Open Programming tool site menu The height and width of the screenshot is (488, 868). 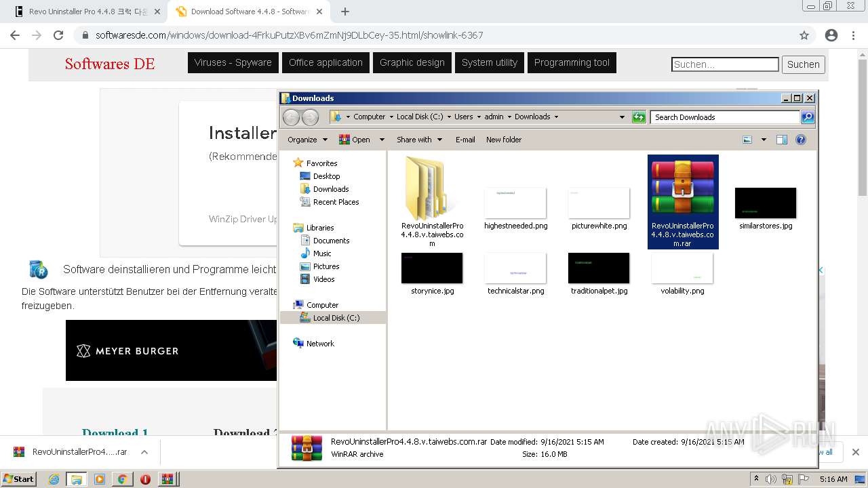tap(572, 62)
